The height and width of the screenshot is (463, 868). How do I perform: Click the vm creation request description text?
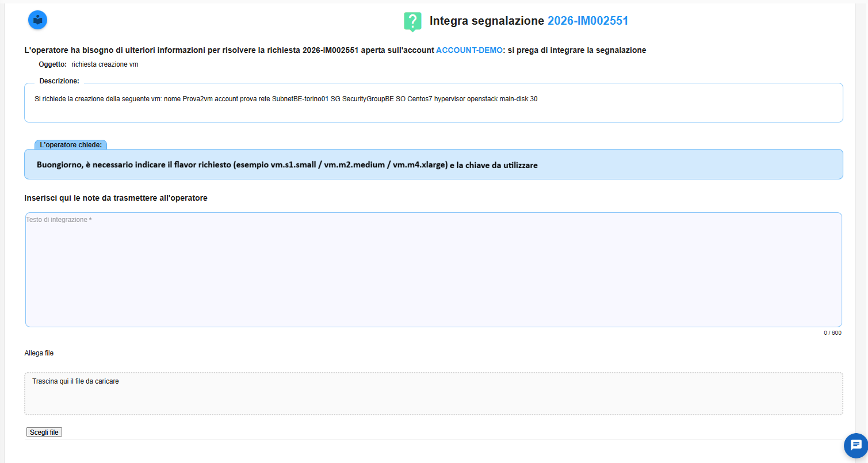(x=286, y=99)
